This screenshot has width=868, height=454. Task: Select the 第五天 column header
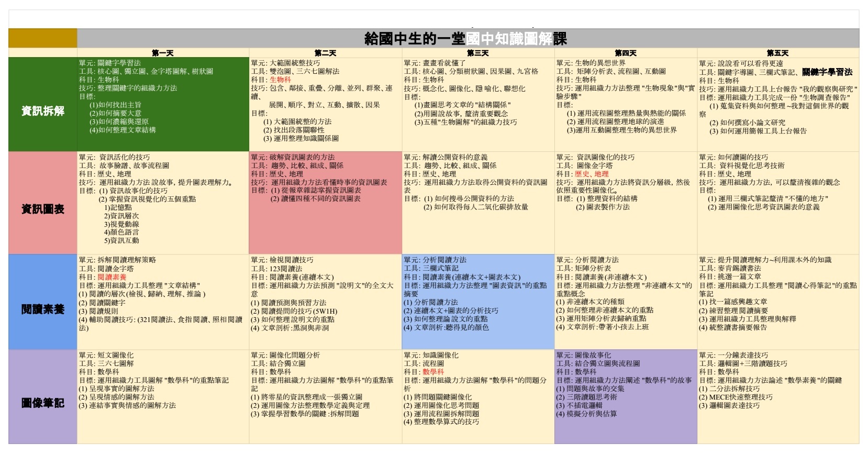pos(777,53)
